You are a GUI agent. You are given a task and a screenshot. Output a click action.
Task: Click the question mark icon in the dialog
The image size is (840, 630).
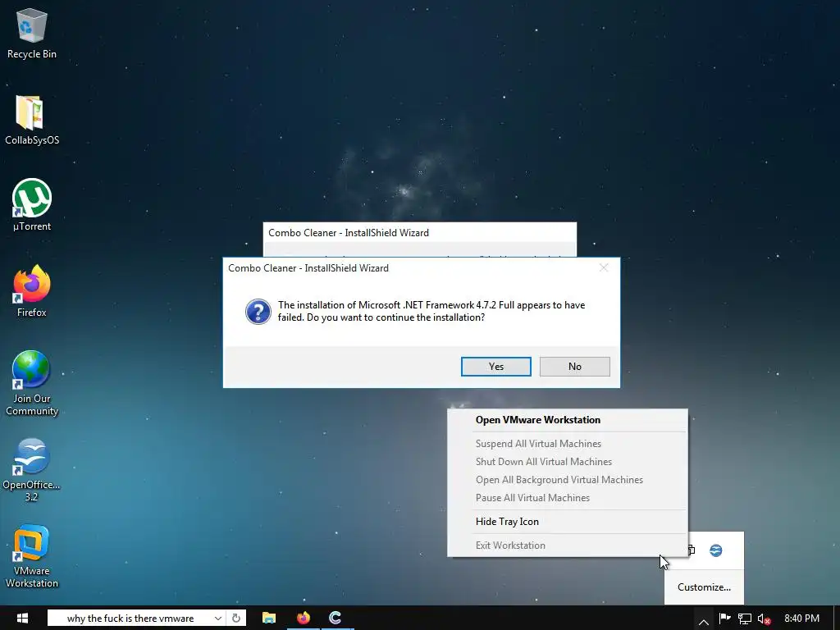(x=258, y=311)
